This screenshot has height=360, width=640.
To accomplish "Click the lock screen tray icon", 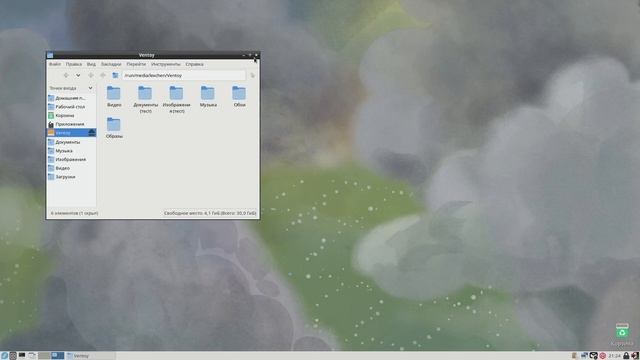I will point(626,356).
